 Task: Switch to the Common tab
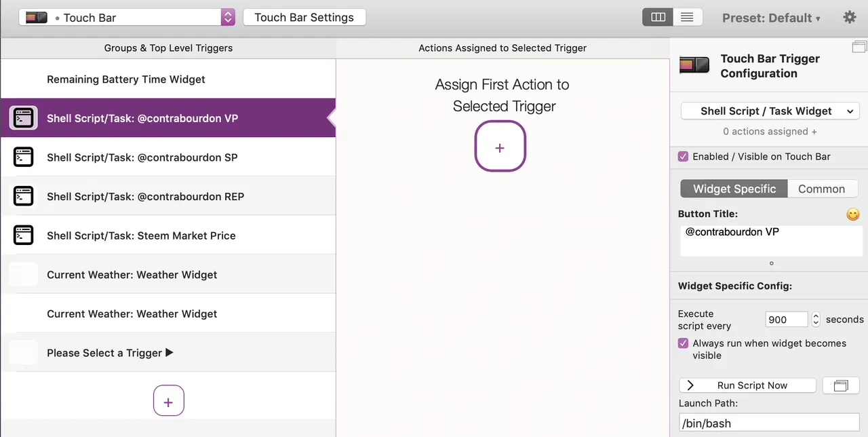821,189
